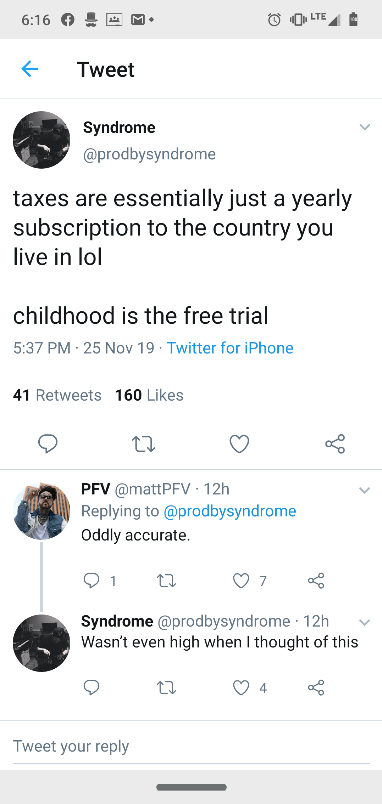
Task: Open the Twitter for iPhone link
Action: (230, 348)
